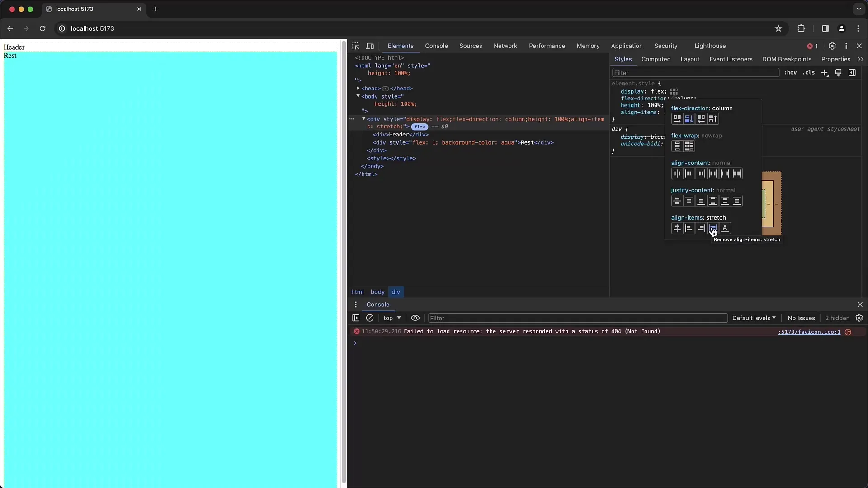Open JavaScript context top dropdown

tap(392, 318)
